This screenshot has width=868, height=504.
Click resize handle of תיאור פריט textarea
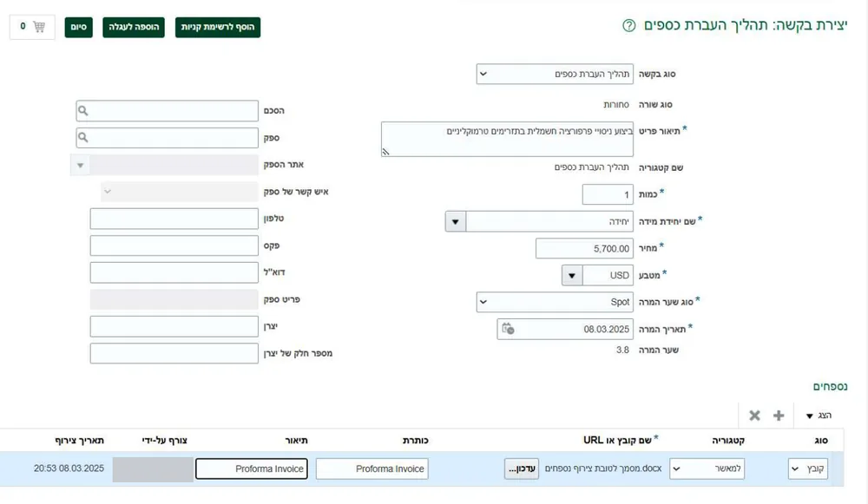pyautogui.click(x=386, y=152)
